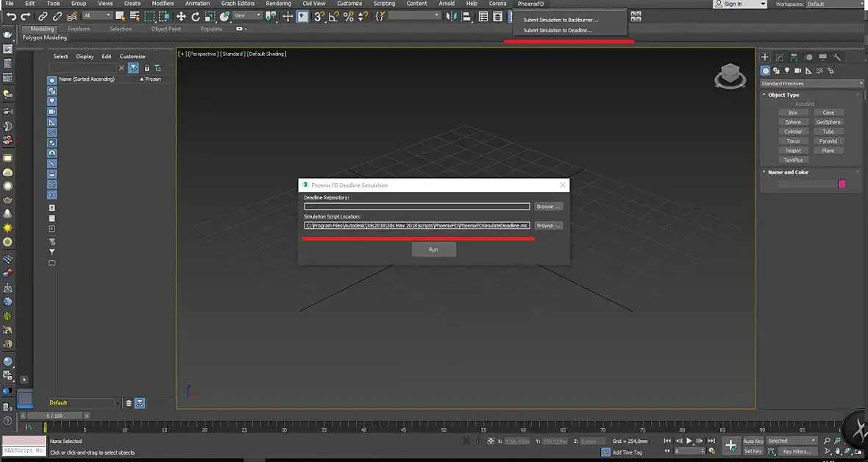Click the Redo arrow icon
This screenshot has height=462, width=868.
[x=26, y=17]
